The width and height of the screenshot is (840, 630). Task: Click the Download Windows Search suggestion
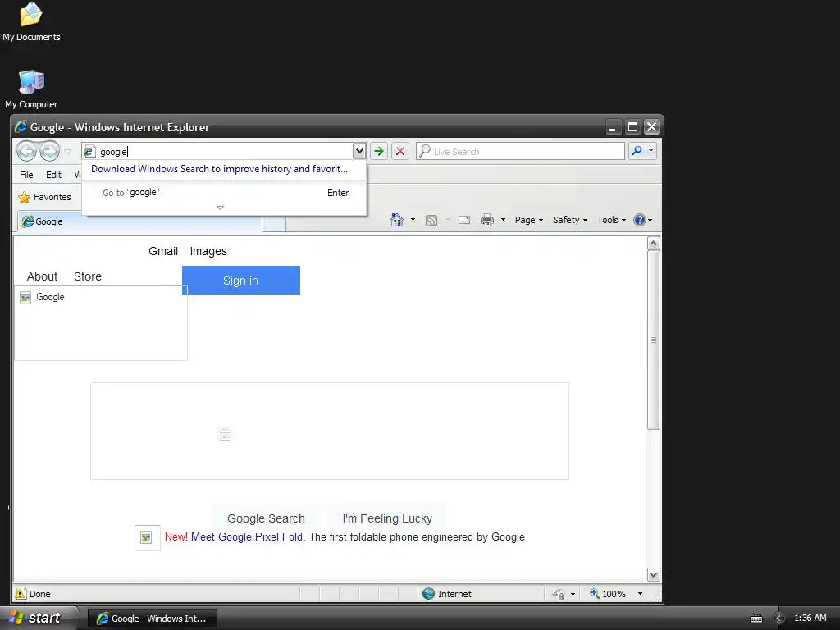[x=219, y=169]
